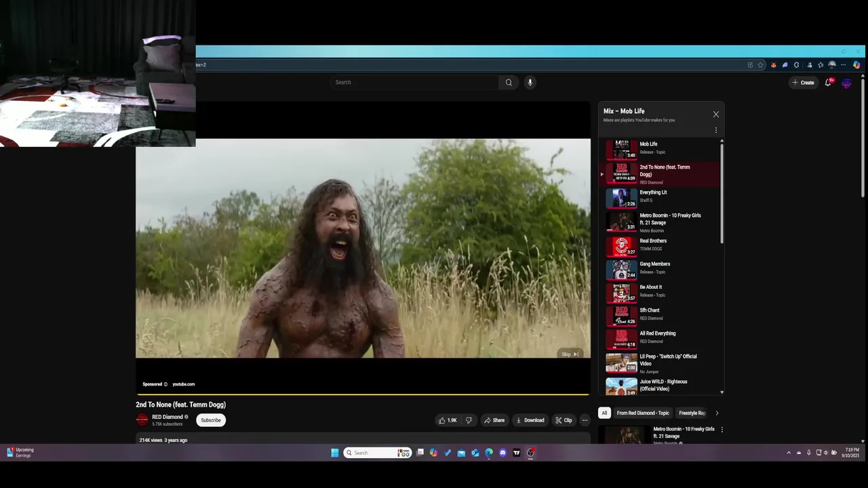Bookmark page with the star icon
Screen dimensions: 868x488
point(761,65)
